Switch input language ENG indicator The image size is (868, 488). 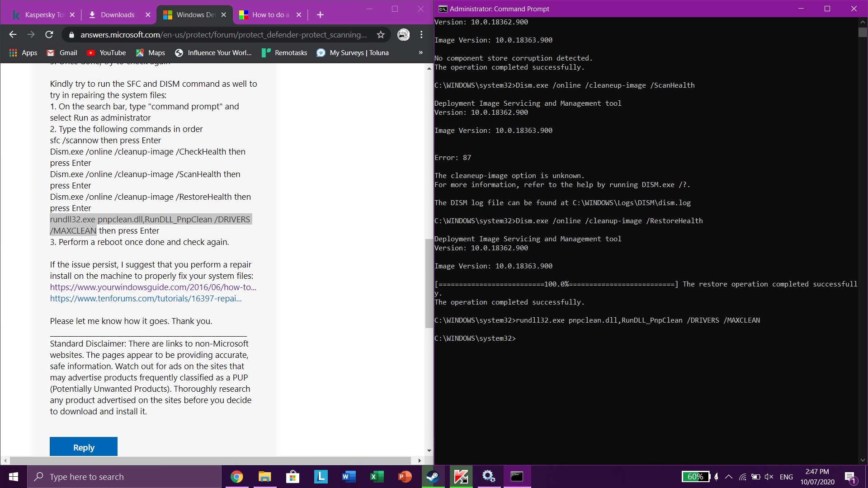point(786,477)
